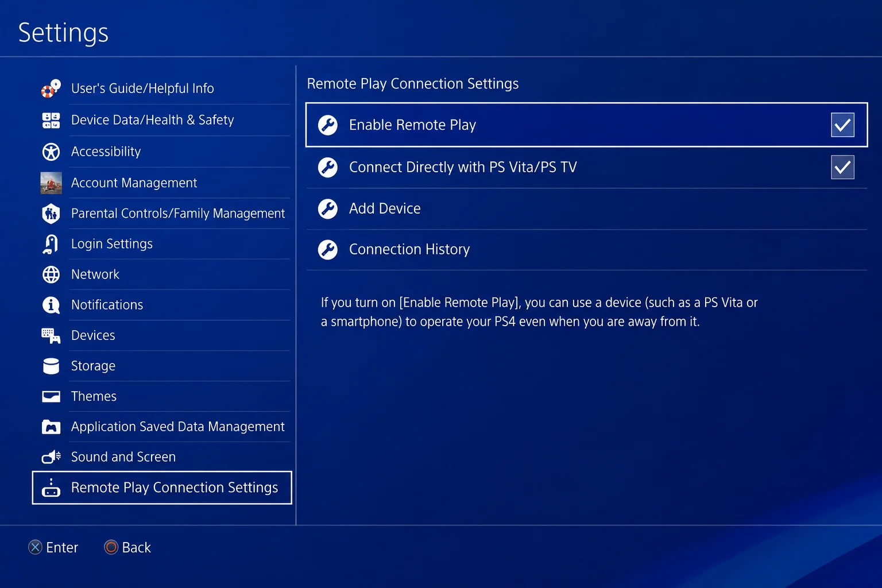The image size is (882, 588).
Task: Choose the Add Device option
Action: click(586, 208)
